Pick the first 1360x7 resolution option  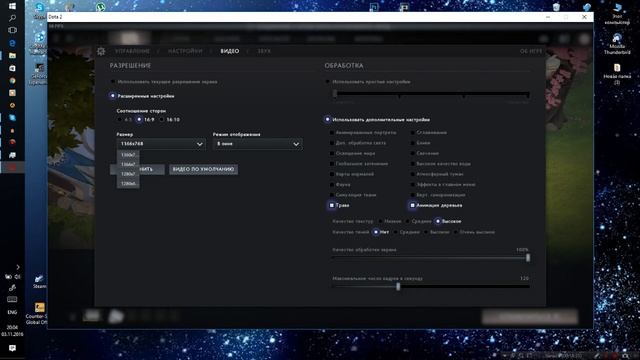pyautogui.click(x=128, y=155)
